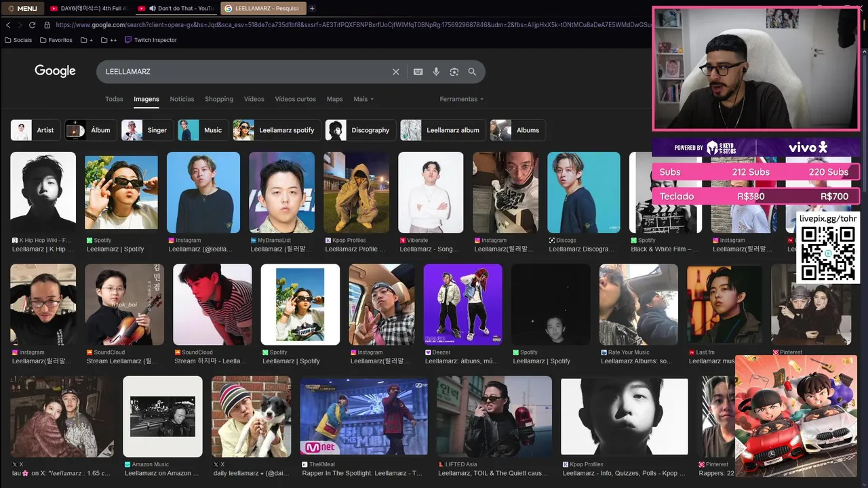Image resolution: width=868 pixels, height=488 pixels.
Task: Click 'Leellamarz: álbuns, mú' Deezer title
Action: point(462,361)
